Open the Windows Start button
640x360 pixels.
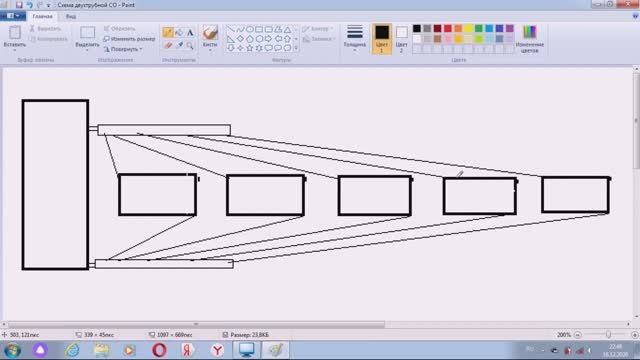(x=12, y=350)
